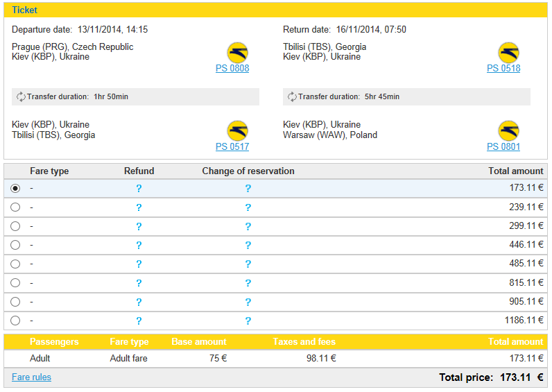Select the 299.11 € fare radio button
The height and width of the screenshot is (392, 552).
pos(15,226)
